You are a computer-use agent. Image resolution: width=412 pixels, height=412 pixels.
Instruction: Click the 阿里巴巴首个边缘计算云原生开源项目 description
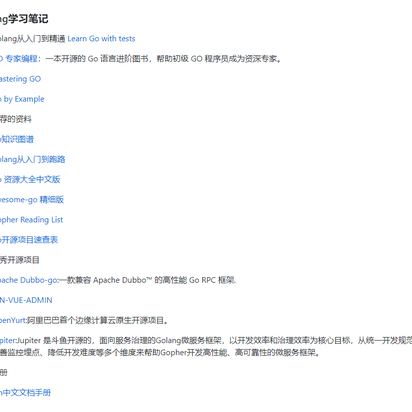97,320
